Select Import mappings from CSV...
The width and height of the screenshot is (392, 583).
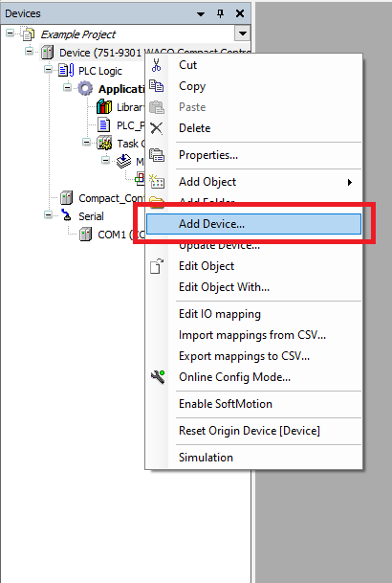click(x=252, y=335)
